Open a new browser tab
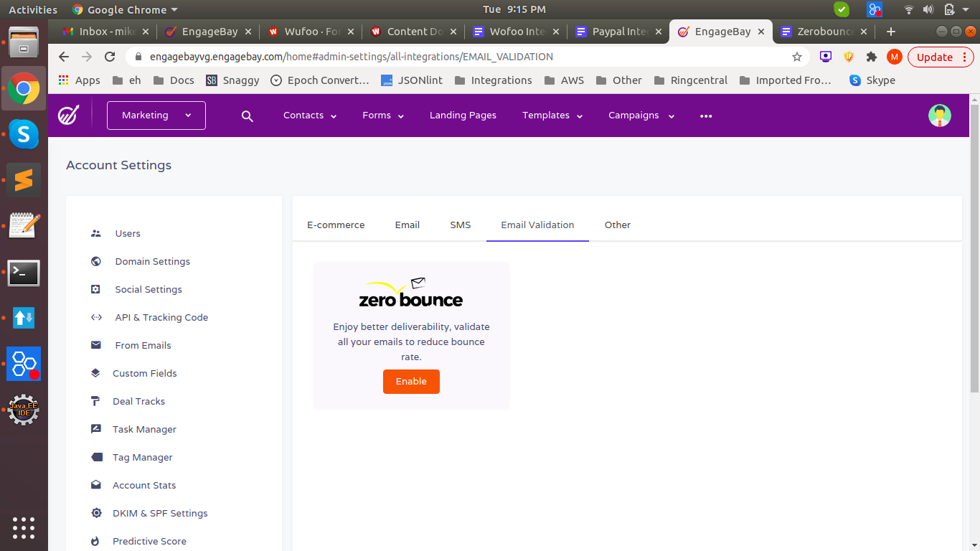 (x=890, y=32)
